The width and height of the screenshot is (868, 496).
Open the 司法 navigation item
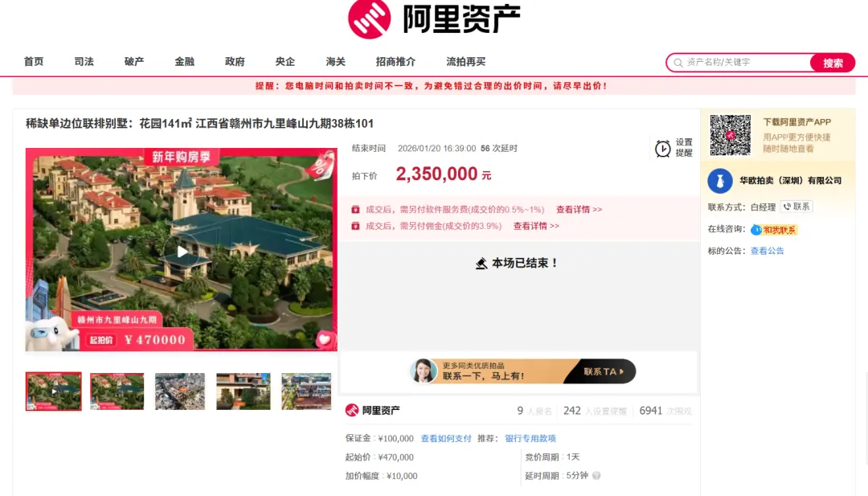[84, 61]
